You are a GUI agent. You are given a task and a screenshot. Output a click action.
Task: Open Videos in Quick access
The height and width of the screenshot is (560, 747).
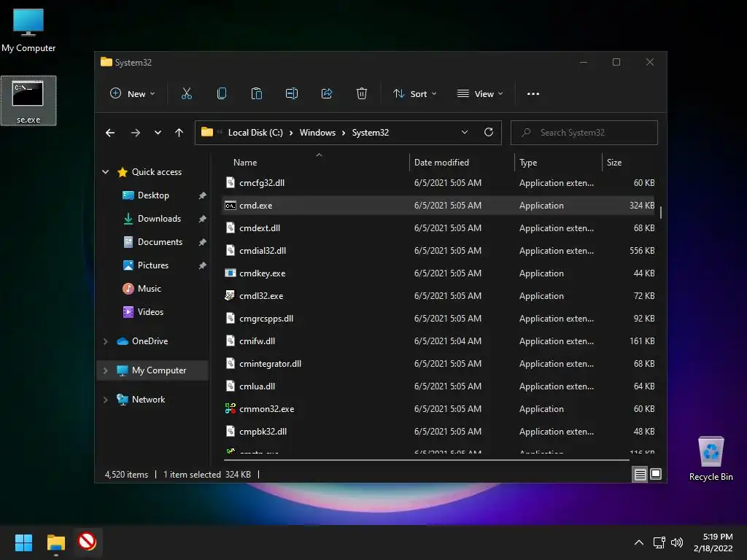[150, 312]
